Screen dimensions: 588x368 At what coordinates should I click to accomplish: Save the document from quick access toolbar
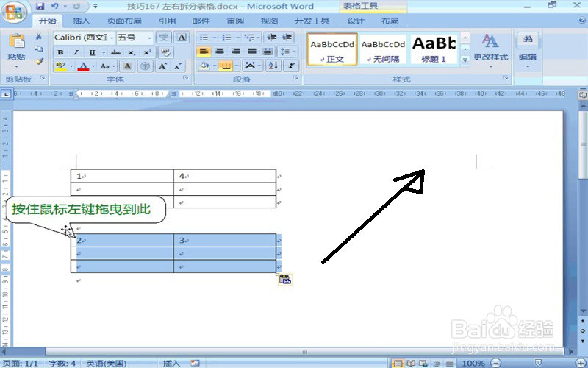(x=40, y=6)
